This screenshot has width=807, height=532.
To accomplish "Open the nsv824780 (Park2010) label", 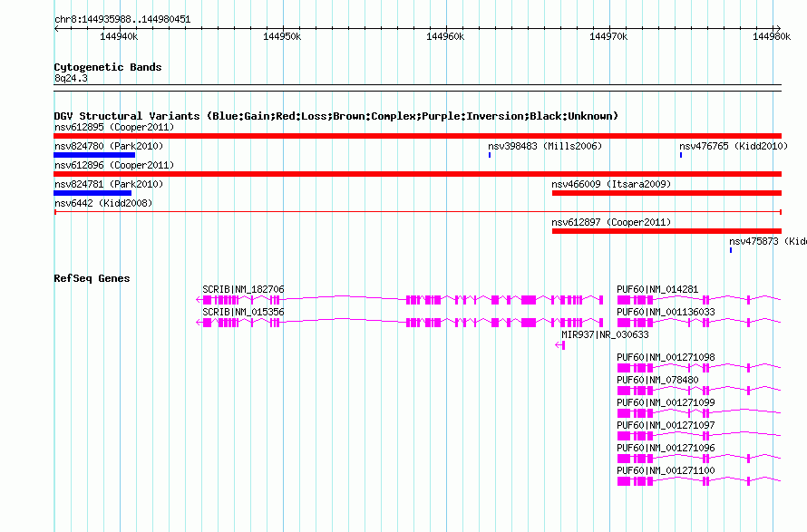I will (x=109, y=146).
